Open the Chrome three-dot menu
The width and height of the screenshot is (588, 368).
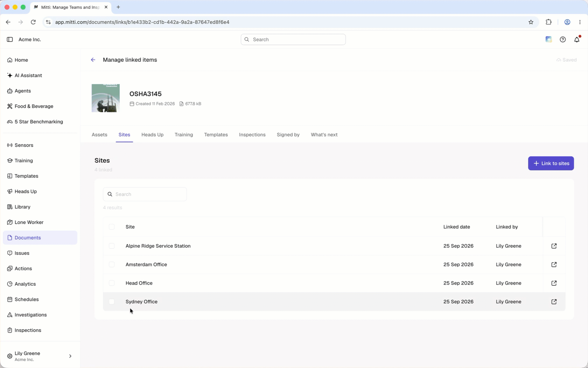click(x=580, y=22)
